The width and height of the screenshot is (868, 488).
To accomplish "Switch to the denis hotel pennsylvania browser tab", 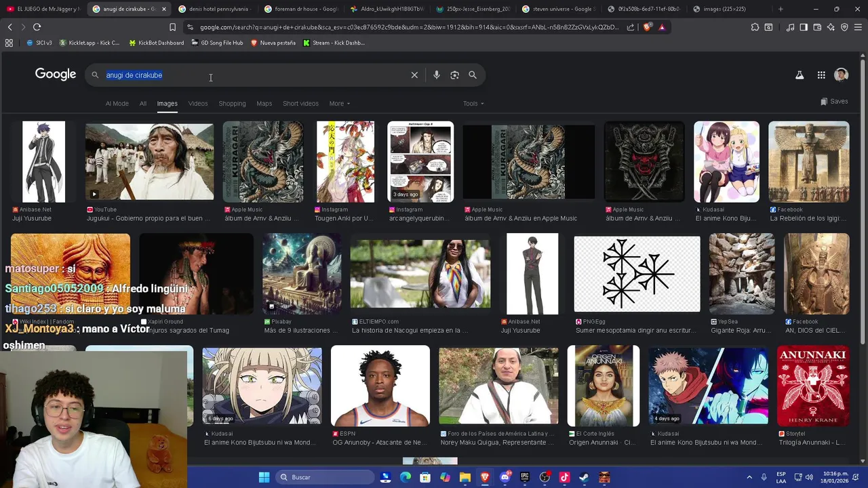I will point(214,9).
